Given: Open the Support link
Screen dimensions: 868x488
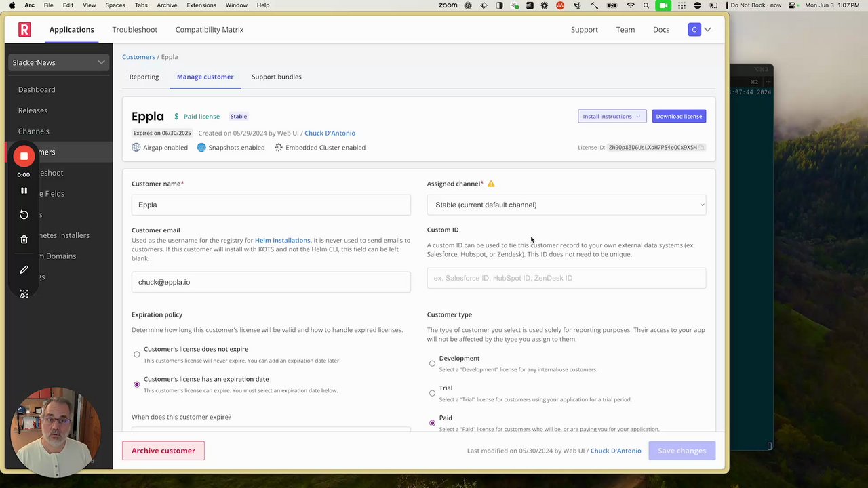Looking at the screenshot, I should [584, 29].
